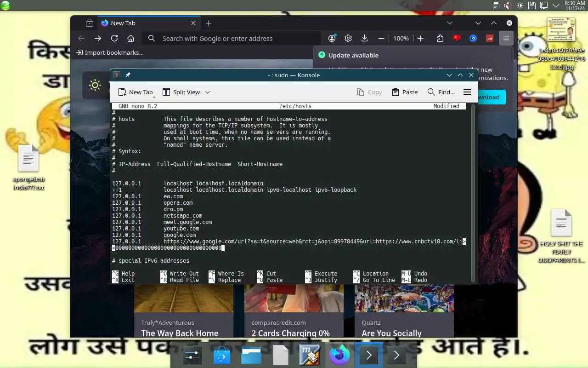Open a New Tab in Konsole toolbar
588x368 pixels.
pyautogui.click(x=135, y=92)
